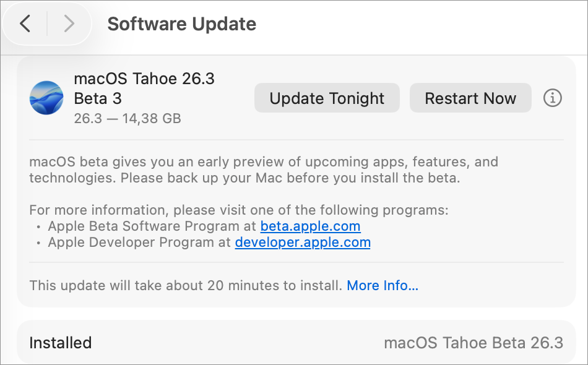Screen dimensions: 588x365
Task: Click the macOS Tahoe wallpaper icon
Action: [x=46, y=98]
